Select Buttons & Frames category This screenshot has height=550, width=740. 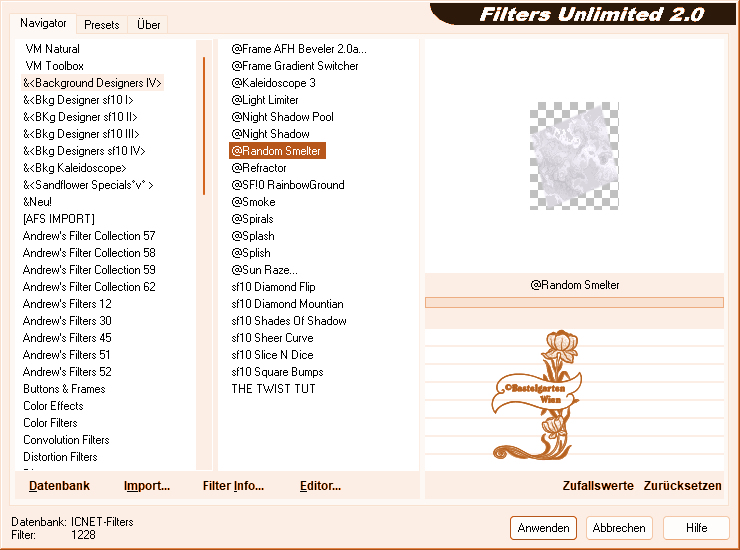pyautogui.click(x=64, y=389)
